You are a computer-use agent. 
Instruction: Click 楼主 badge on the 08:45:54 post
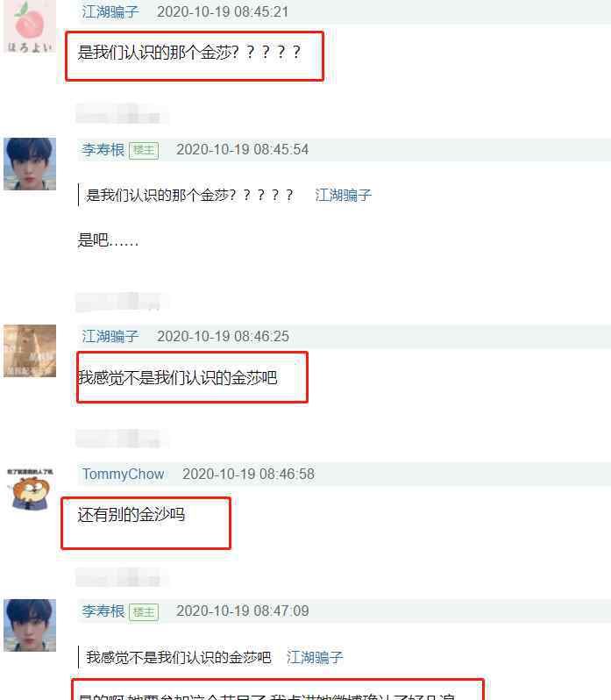[x=144, y=150]
